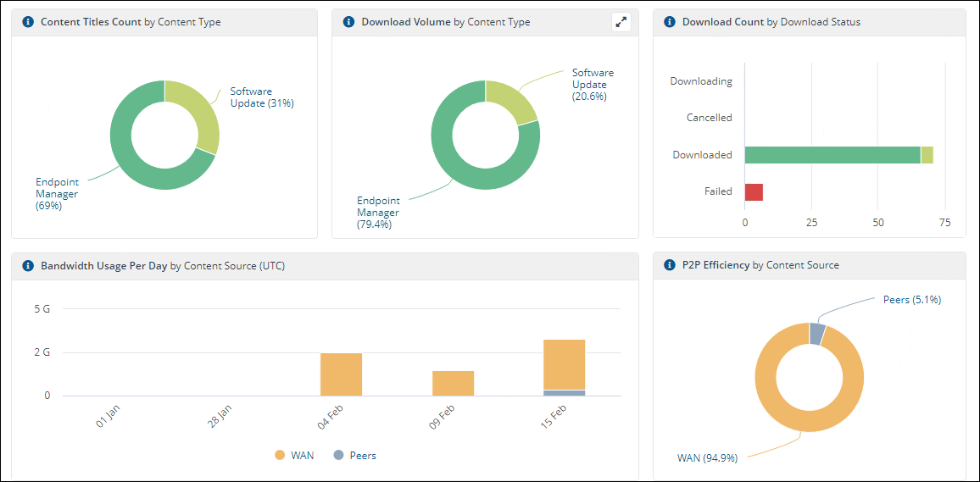Screen dimensions: 980x482
Task: Click info icon beside Download Volume
Action: point(348,22)
